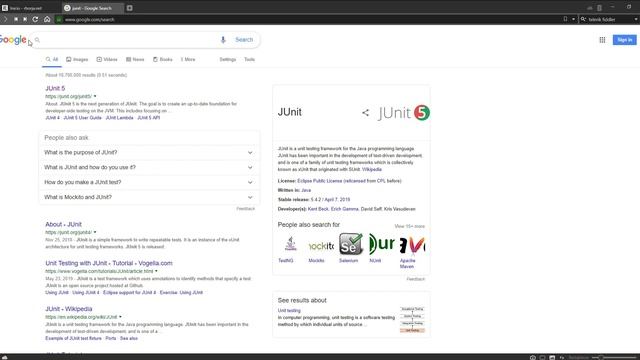The width and height of the screenshot is (640, 360).
Task: Open the 'JUnit - Wikipedia' search result
Action: 69,309
